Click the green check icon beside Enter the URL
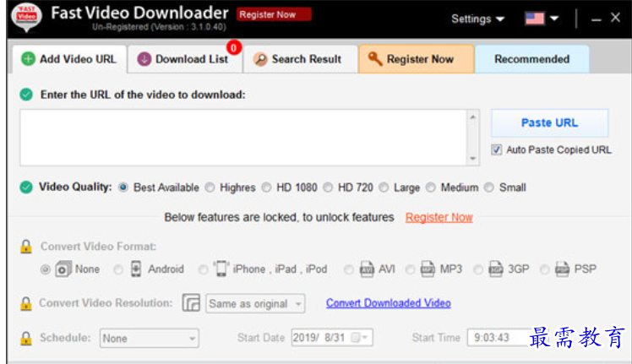632x364 pixels. coord(26,95)
